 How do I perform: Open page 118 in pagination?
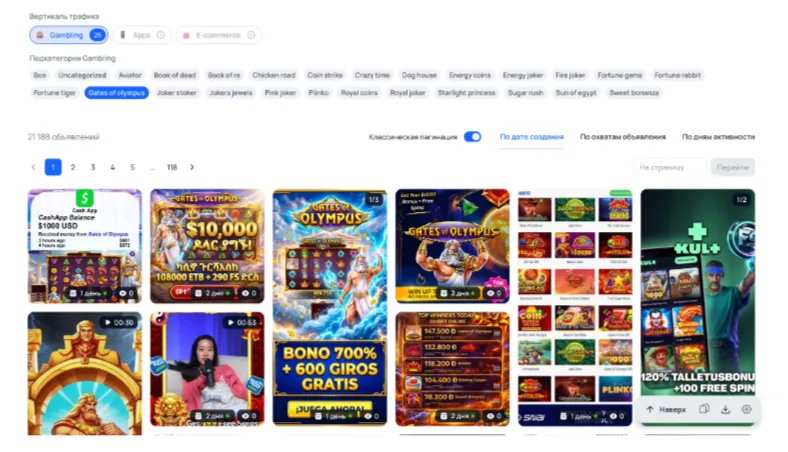172,167
